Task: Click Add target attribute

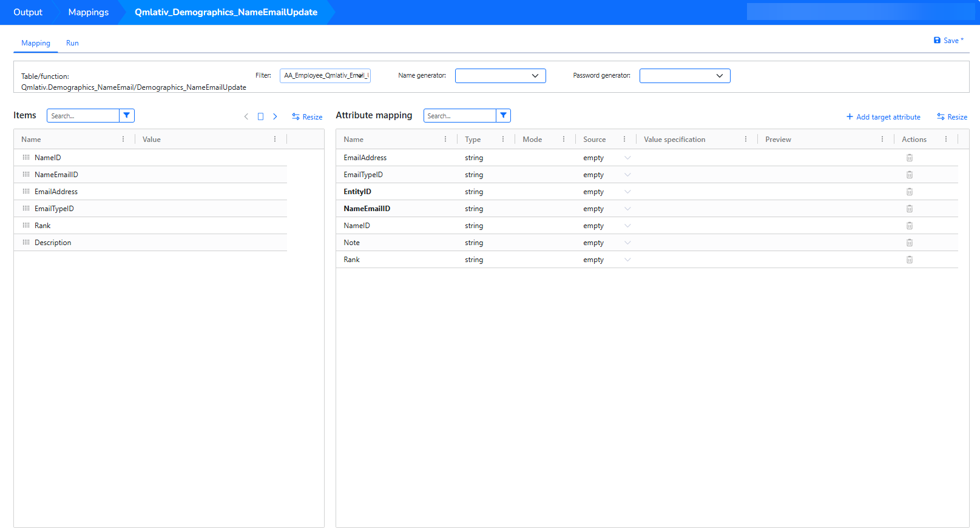Action: (884, 117)
